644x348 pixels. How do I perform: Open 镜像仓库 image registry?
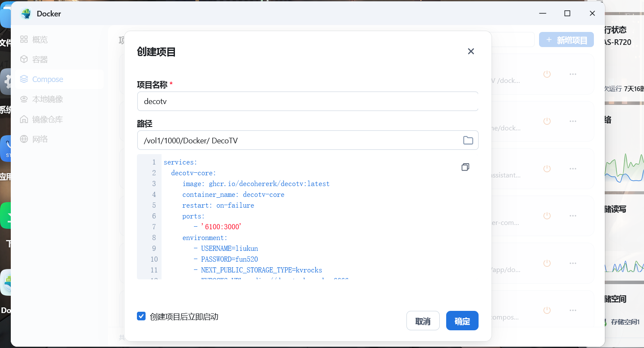48,119
